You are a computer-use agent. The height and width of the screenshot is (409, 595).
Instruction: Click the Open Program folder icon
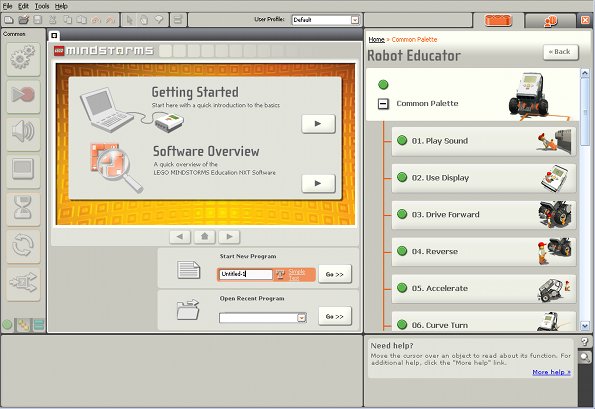[x=24, y=20]
